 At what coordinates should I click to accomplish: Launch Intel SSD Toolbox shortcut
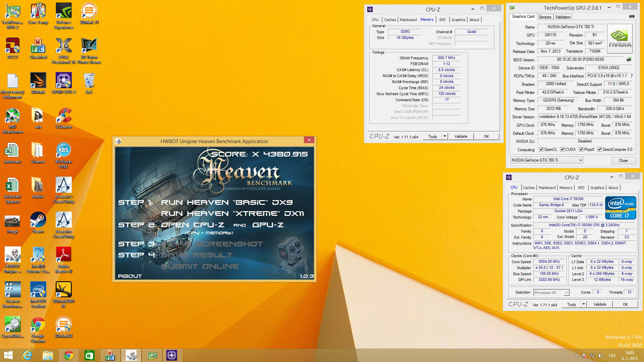coord(38,295)
